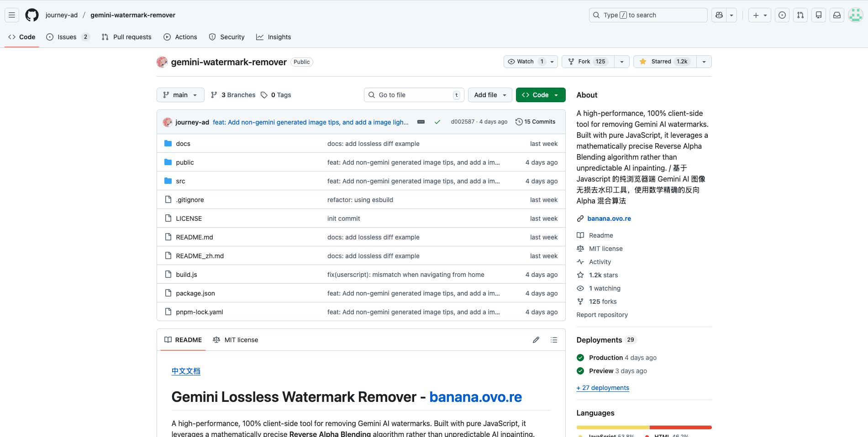Switch to the Issues tab
868x437 pixels.
coord(68,37)
